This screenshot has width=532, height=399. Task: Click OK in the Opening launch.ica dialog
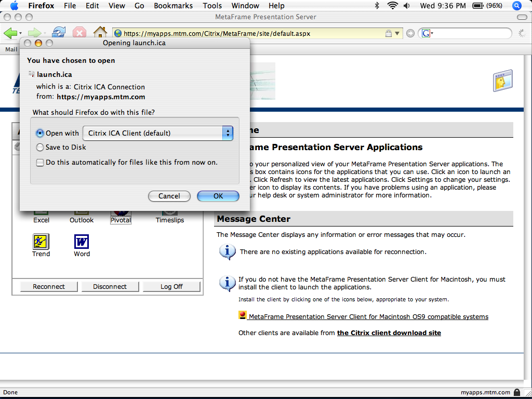(x=218, y=196)
